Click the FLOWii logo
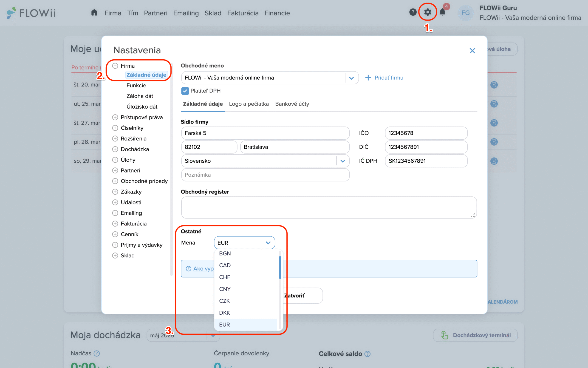The image size is (588, 368). coord(31,13)
